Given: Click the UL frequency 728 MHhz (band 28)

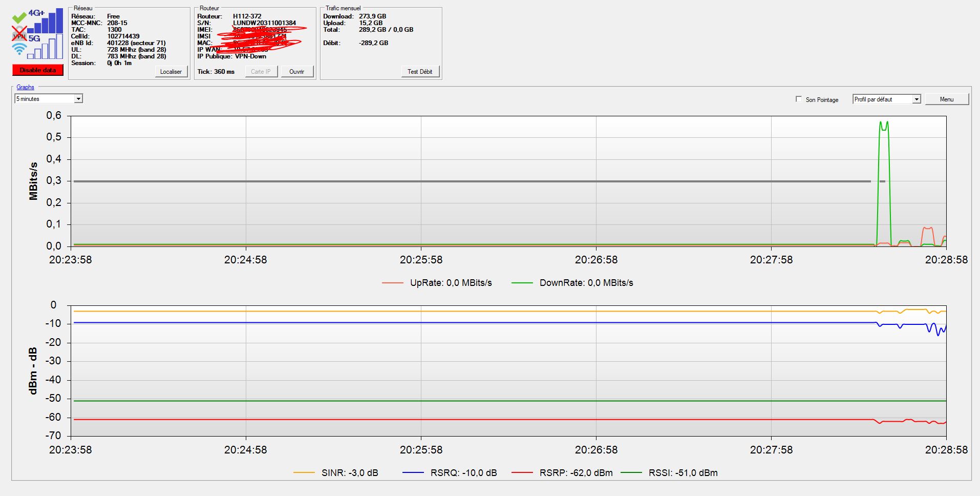Looking at the screenshot, I should pos(137,50).
